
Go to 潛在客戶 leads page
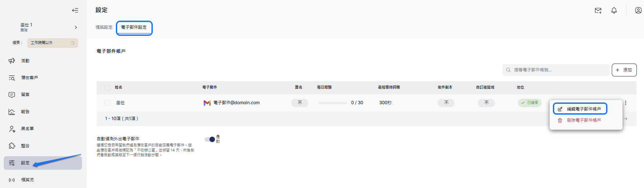pos(29,78)
